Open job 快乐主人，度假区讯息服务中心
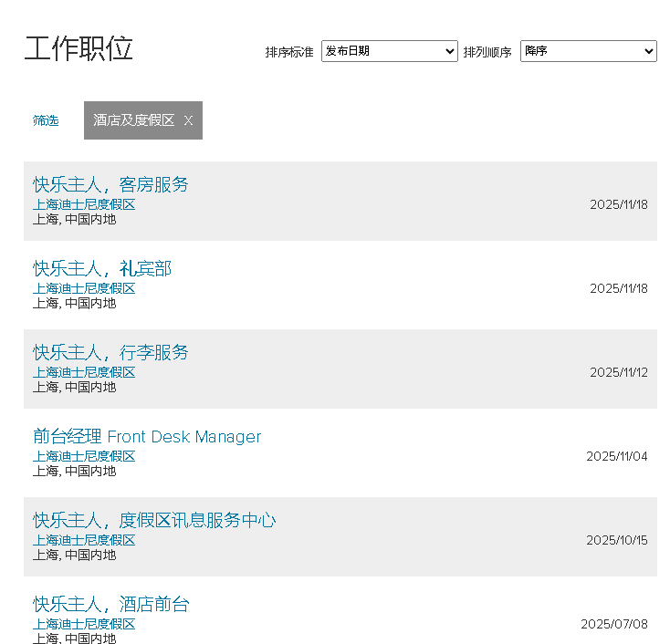 tap(154, 520)
